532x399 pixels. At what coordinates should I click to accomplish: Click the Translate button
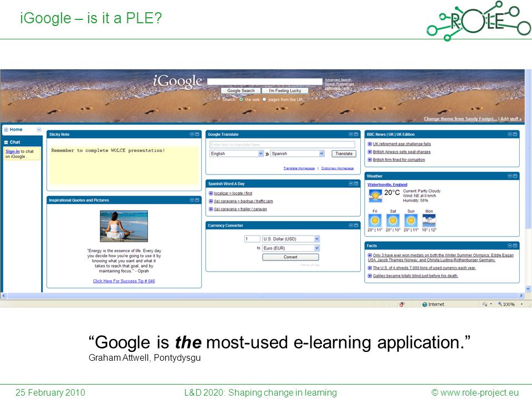[344, 154]
